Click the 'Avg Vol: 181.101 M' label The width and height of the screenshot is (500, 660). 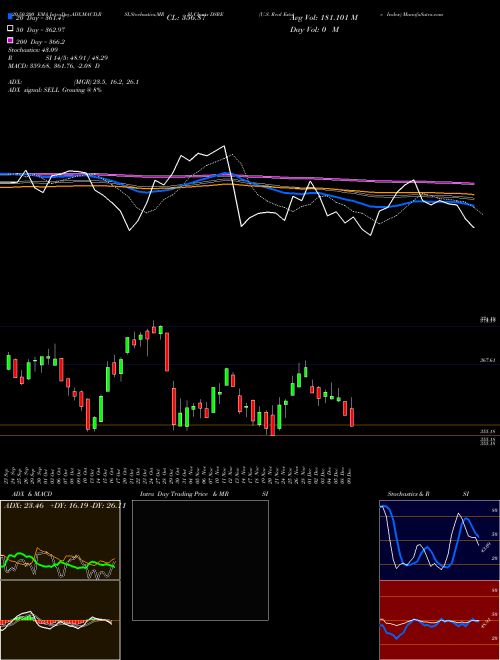pyautogui.click(x=324, y=18)
